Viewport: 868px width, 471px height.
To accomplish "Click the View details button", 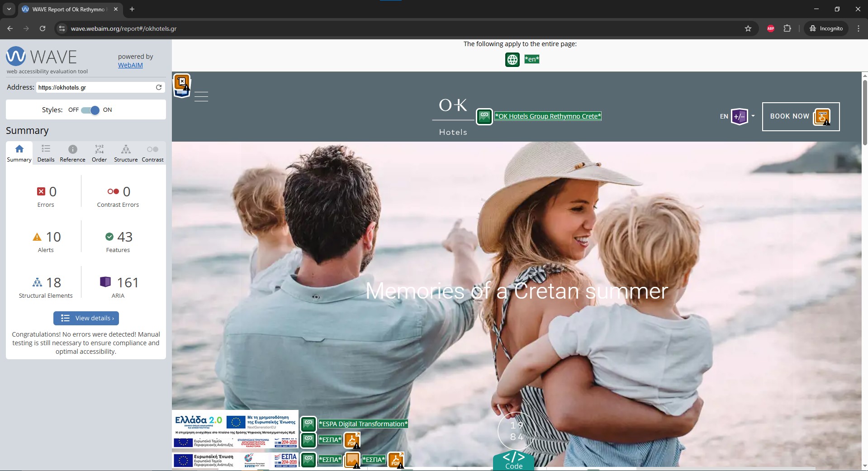I will click(x=86, y=318).
